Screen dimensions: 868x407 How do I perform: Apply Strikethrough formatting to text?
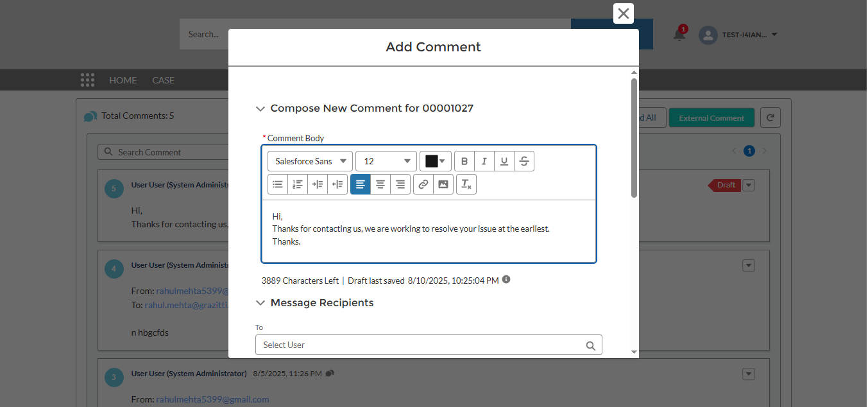[x=524, y=161]
